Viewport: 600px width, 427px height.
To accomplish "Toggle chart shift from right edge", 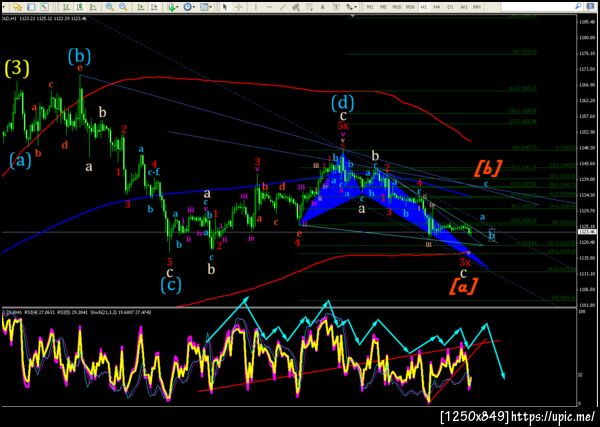I will click(154, 7).
